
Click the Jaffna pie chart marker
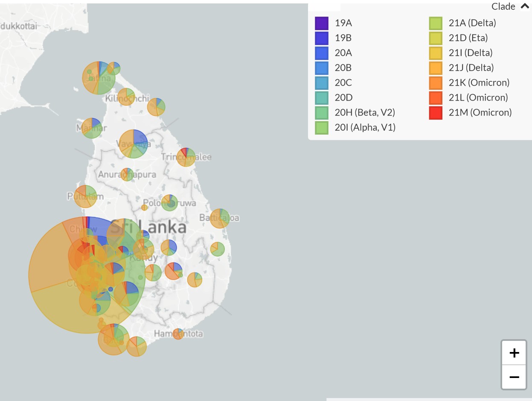click(99, 78)
